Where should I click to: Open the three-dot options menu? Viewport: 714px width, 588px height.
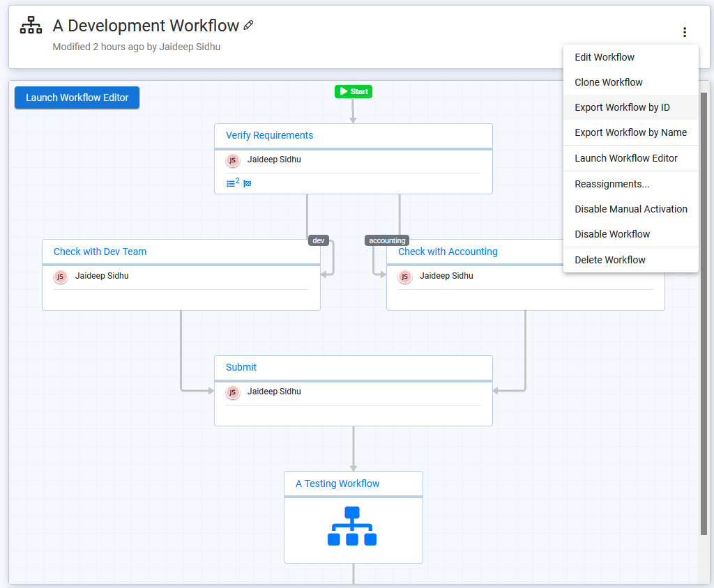(685, 32)
